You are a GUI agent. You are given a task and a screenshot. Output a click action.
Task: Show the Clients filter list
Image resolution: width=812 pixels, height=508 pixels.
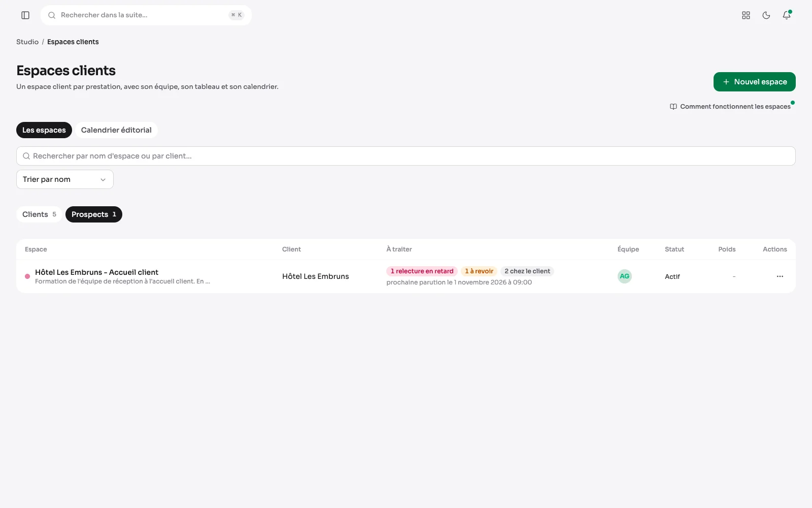pos(40,214)
